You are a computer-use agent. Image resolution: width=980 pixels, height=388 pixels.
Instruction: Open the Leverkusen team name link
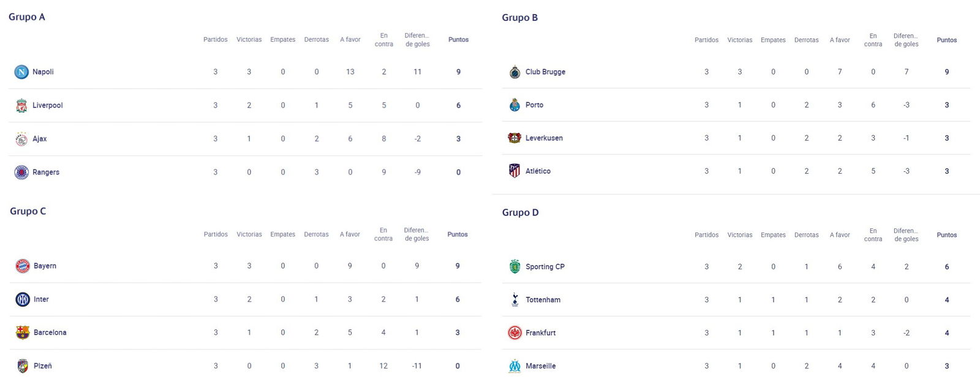(544, 138)
